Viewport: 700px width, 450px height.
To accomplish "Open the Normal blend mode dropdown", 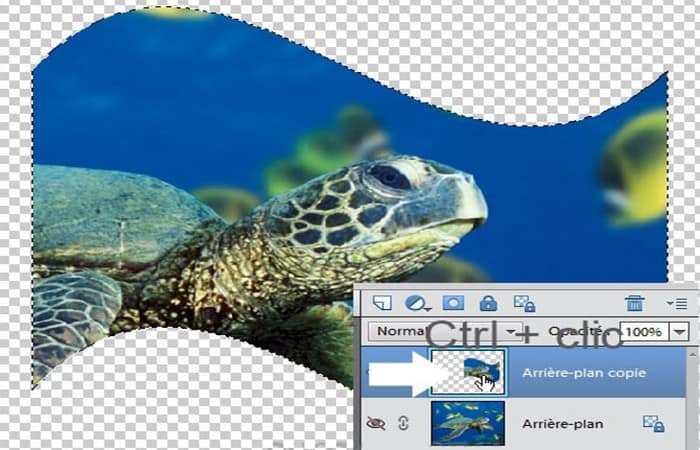I will pos(446,332).
